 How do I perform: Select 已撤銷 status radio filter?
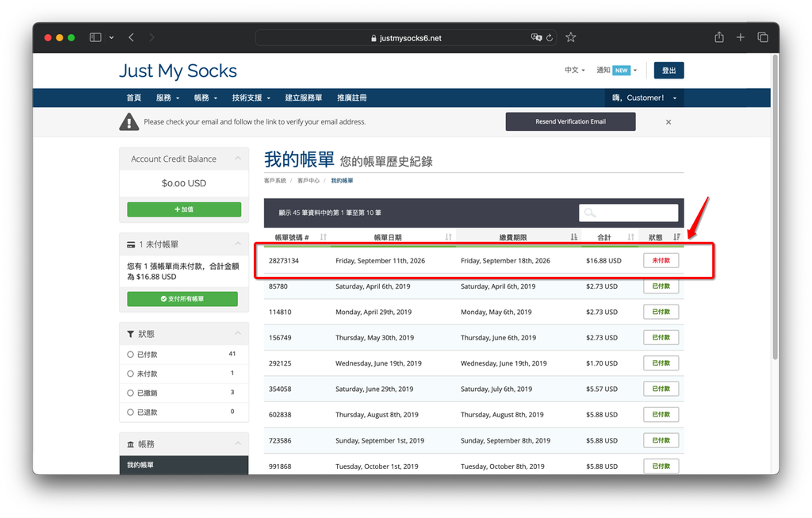(131, 393)
